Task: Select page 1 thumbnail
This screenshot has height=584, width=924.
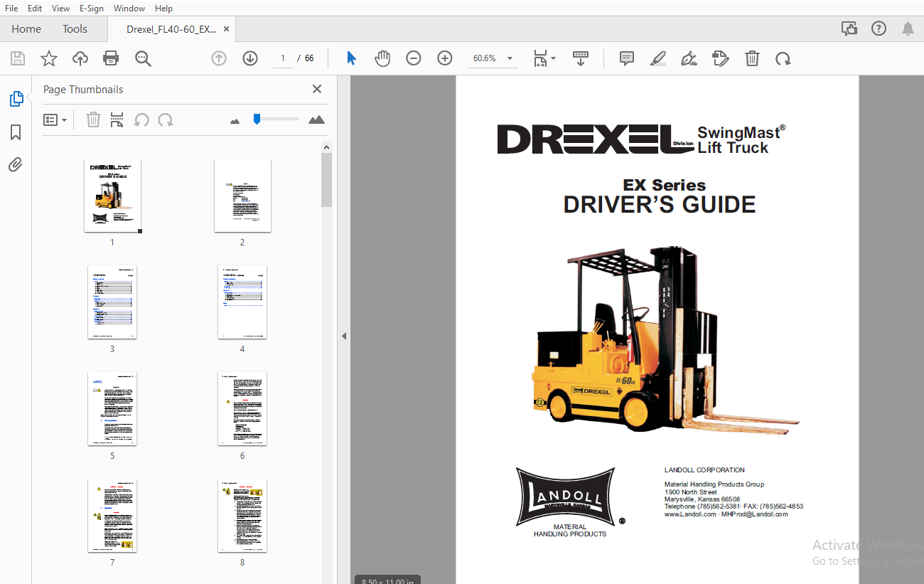Action: (112, 196)
